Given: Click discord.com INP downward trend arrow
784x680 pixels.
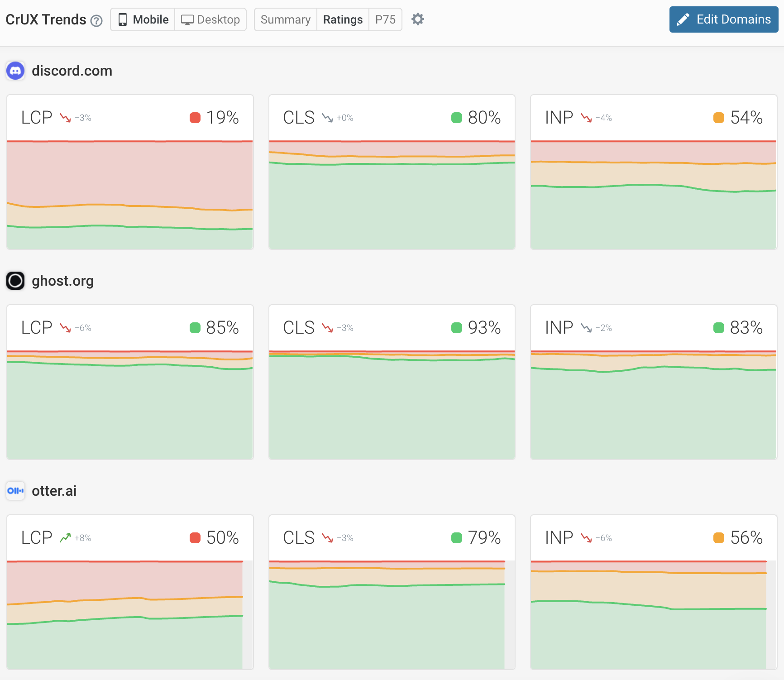Looking at the screenshot, I should coord(586,118).
